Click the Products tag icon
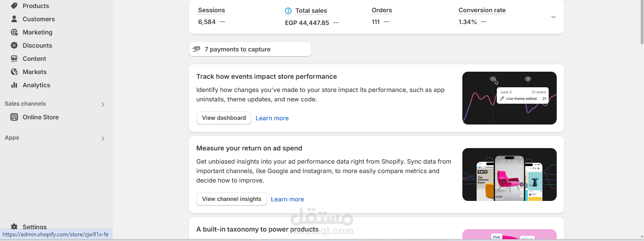 [14, 6]
